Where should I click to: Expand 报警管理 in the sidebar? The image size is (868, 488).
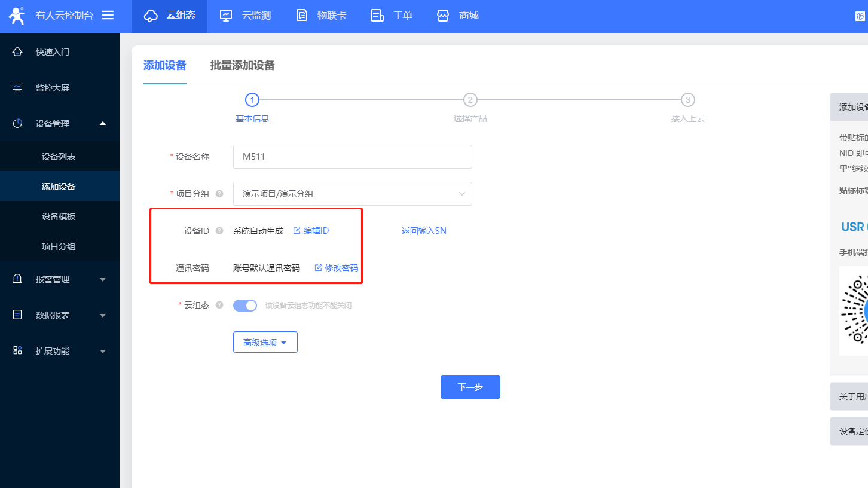coord(59,279)
